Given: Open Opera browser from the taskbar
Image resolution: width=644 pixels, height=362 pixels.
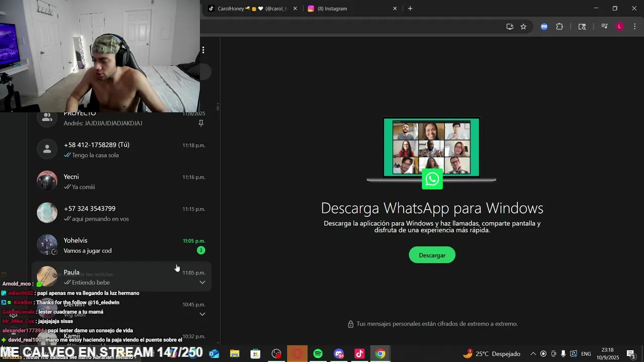Looking at the screenshot, I should pos(297,354).
